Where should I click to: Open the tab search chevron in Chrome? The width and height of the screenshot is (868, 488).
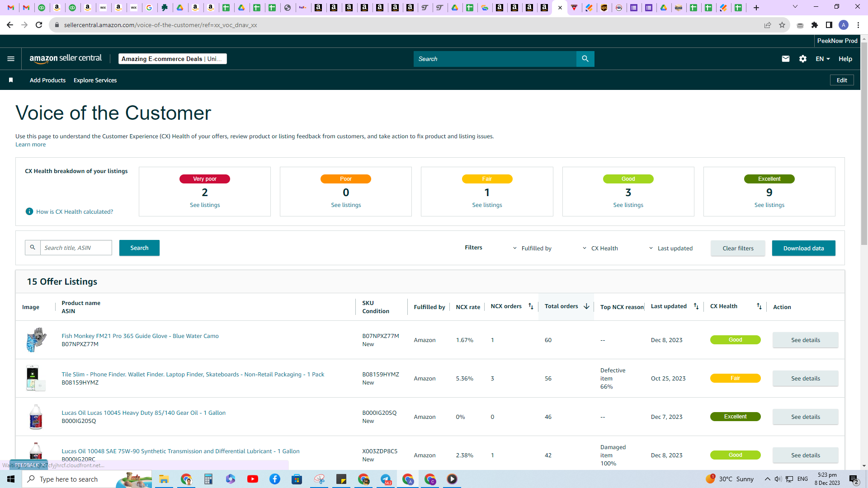tap(795, 7)
